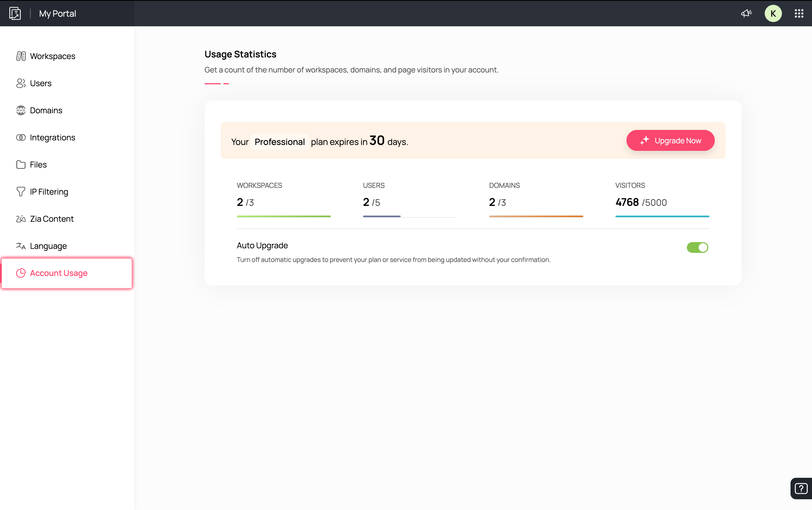Open the apps grid launcher
The image size is (812, 510).
tap(799, 13)
